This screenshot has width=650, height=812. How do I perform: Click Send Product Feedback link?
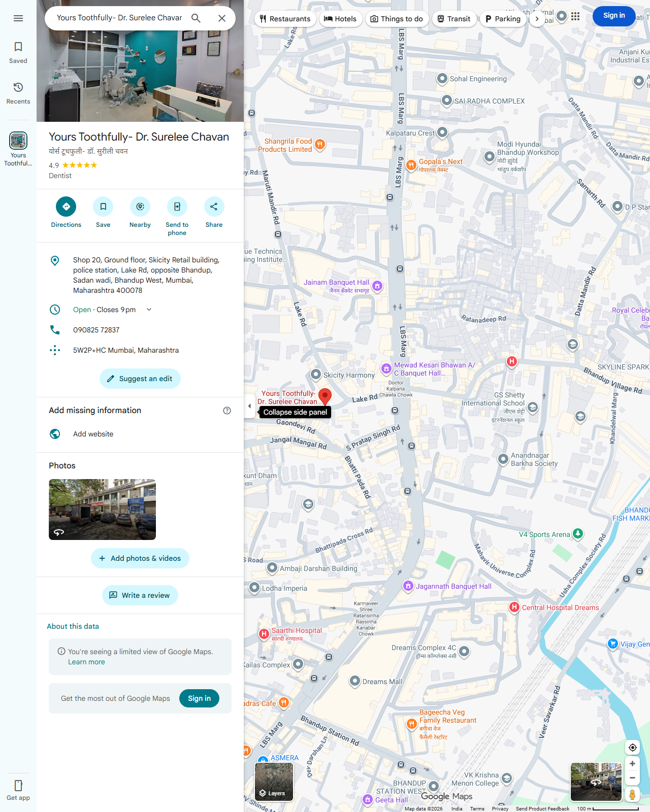click(542, 808)
